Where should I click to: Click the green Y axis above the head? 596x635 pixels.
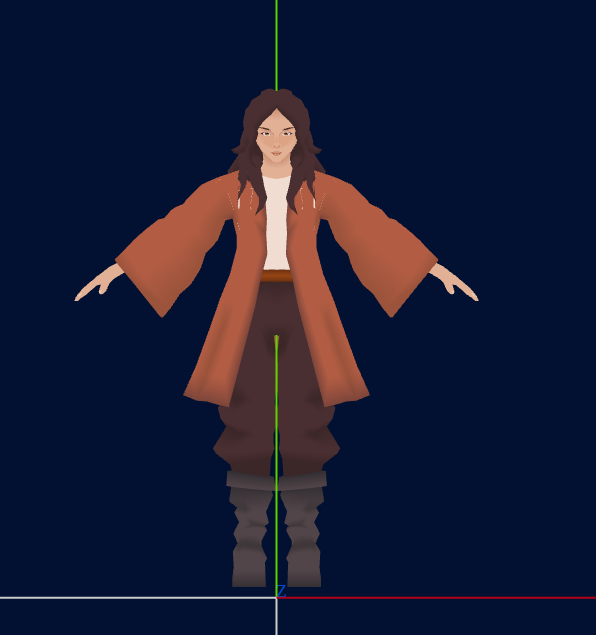[x=277, y=45]
